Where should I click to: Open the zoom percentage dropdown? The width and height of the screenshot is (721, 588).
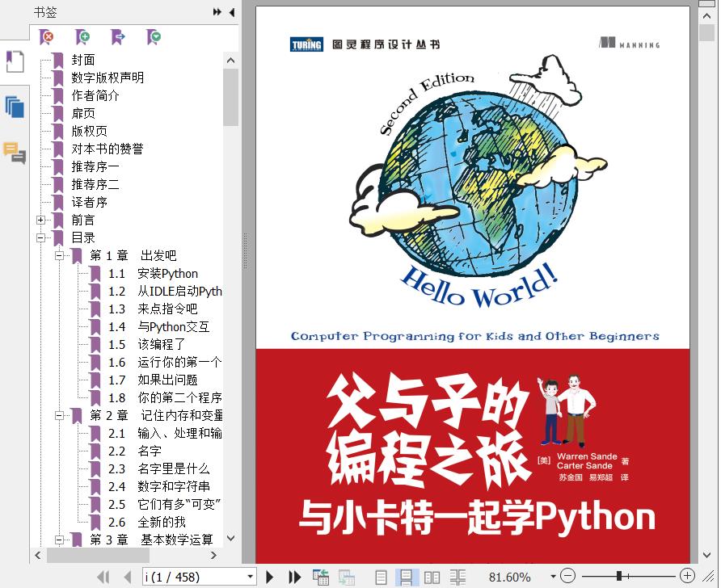point(553,577)
